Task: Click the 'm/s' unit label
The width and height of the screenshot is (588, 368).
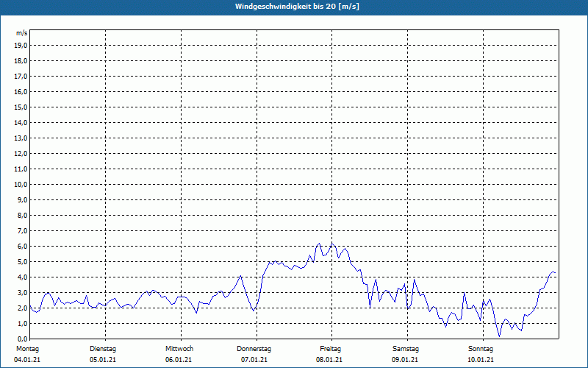Action: click(x=22, y=33)
